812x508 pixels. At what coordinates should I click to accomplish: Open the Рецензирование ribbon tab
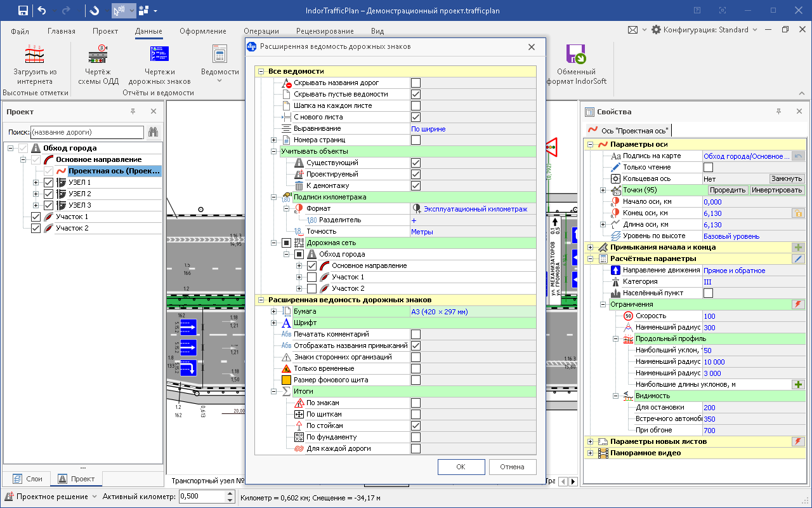point(325,31)
